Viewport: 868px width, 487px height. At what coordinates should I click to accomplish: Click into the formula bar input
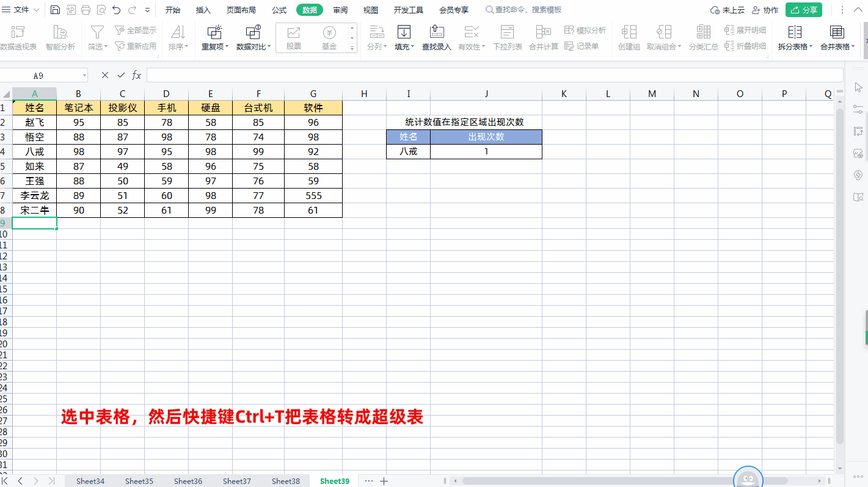click(495, 75)
